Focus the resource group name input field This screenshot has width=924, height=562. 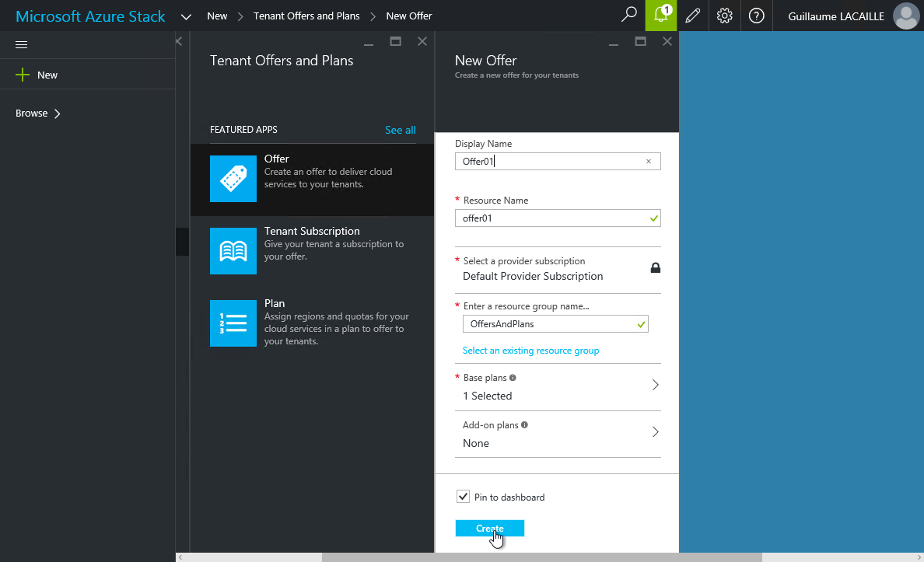tap(555, 324)
